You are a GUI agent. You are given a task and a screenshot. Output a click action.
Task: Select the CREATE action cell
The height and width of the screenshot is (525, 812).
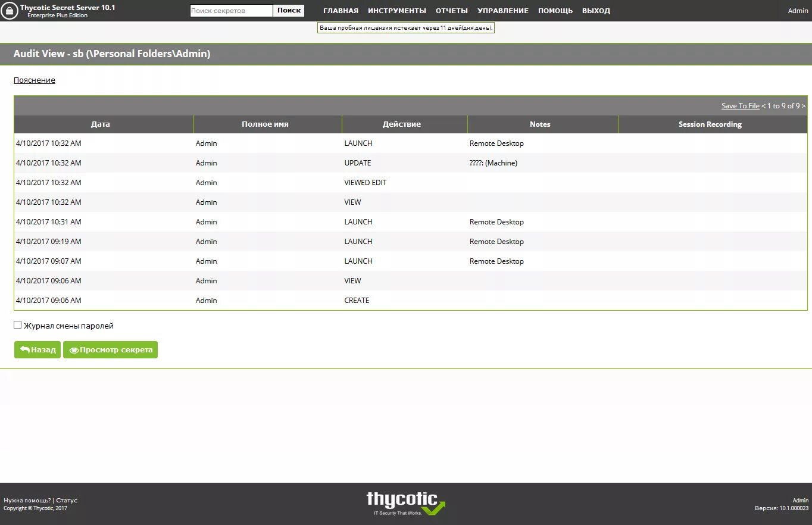357,301
